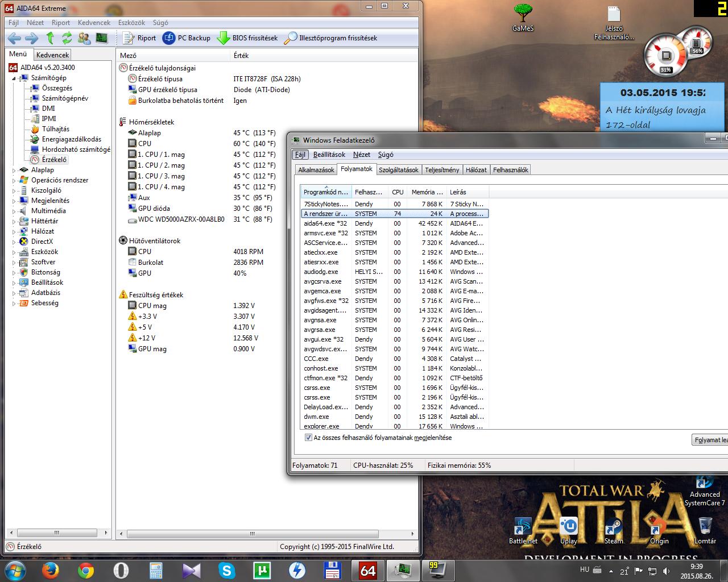
Task: Open Steam desktop shortcut
Action: tap(614, 531)
